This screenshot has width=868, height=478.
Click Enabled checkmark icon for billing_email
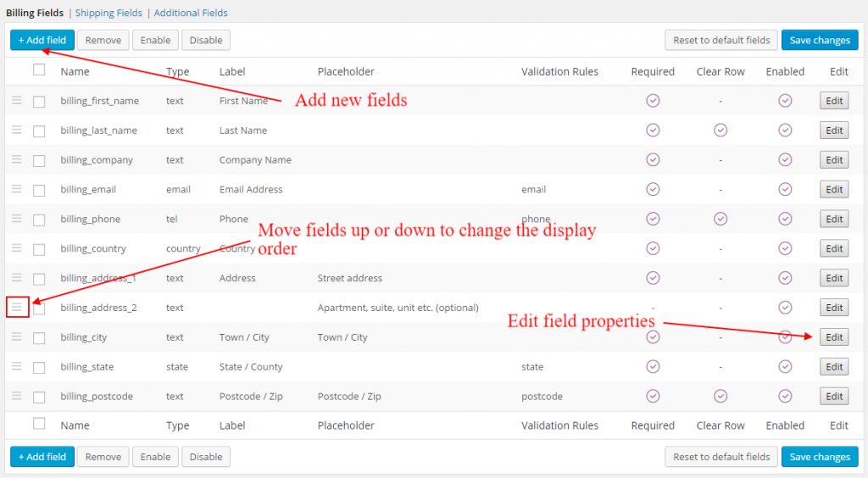tap(785, 189)
